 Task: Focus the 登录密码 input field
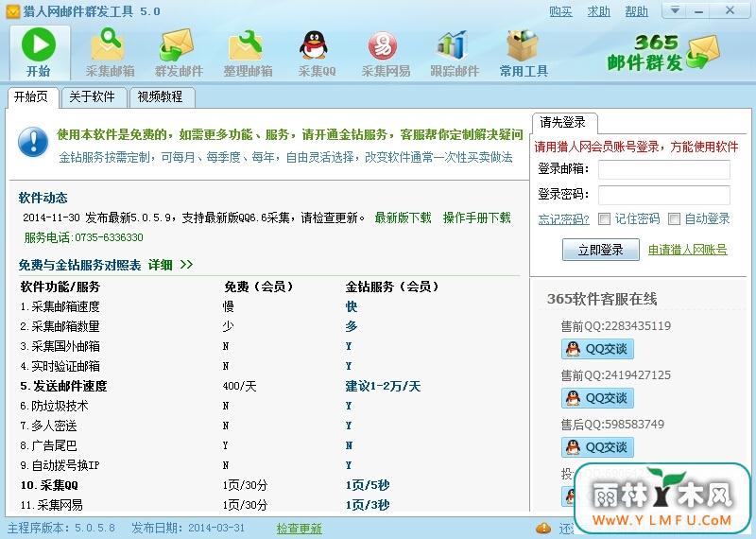pos(664,195)
